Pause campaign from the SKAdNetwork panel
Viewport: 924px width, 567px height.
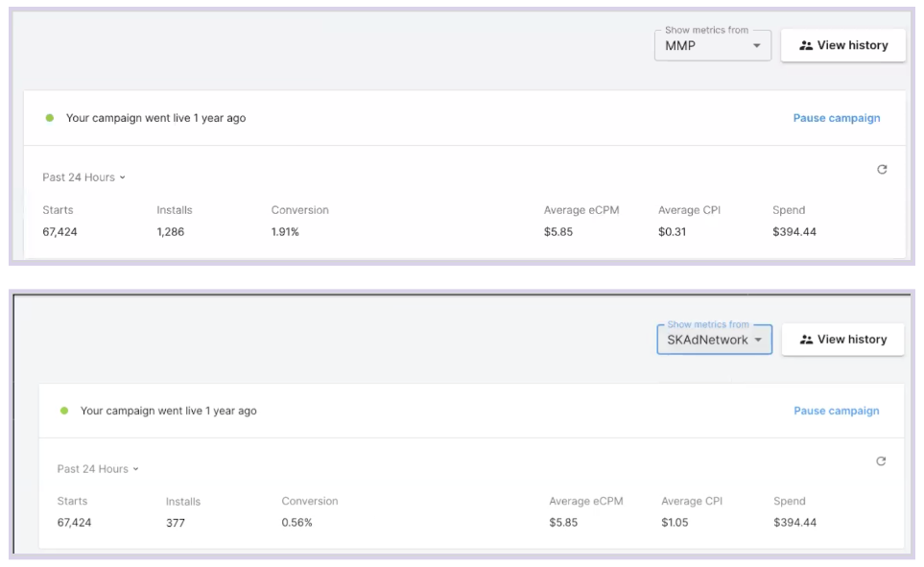coord(836,411)
